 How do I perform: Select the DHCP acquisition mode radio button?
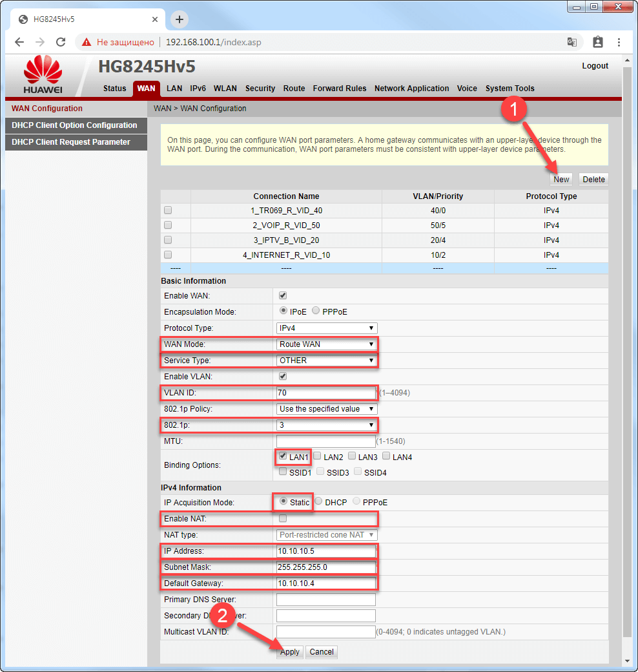(x=318, y=502)
